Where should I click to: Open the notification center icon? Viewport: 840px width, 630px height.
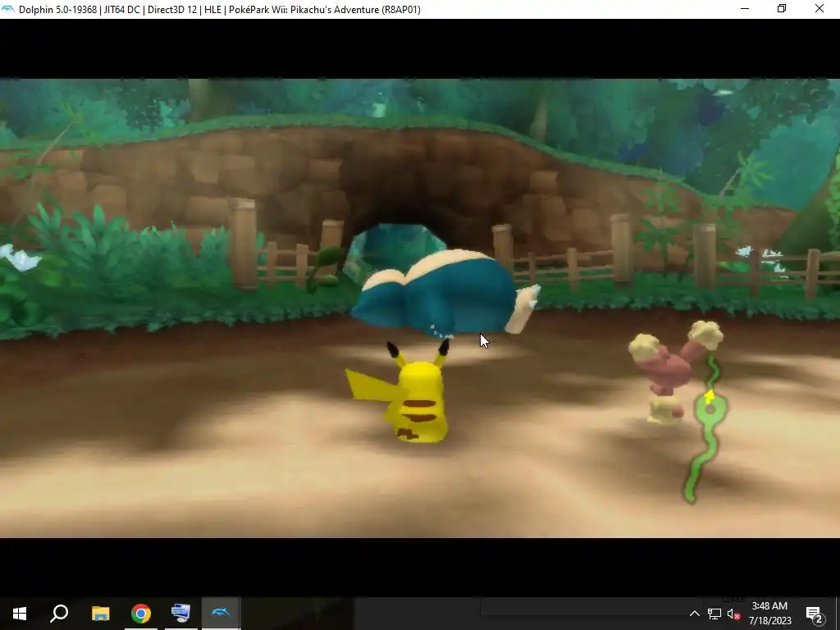(x=815, y=614)
